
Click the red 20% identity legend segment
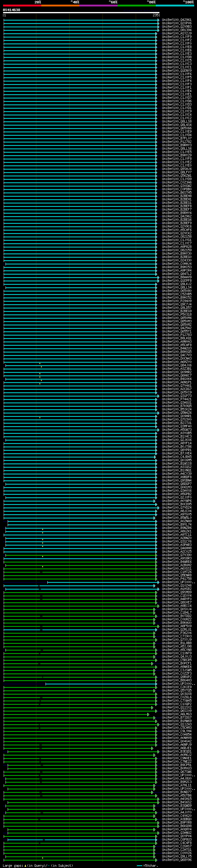pos(22,6)
